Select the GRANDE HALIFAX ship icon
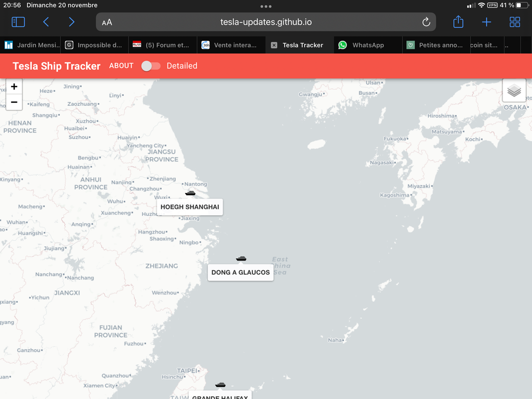The image size is (532, 399). click(220, 385)
